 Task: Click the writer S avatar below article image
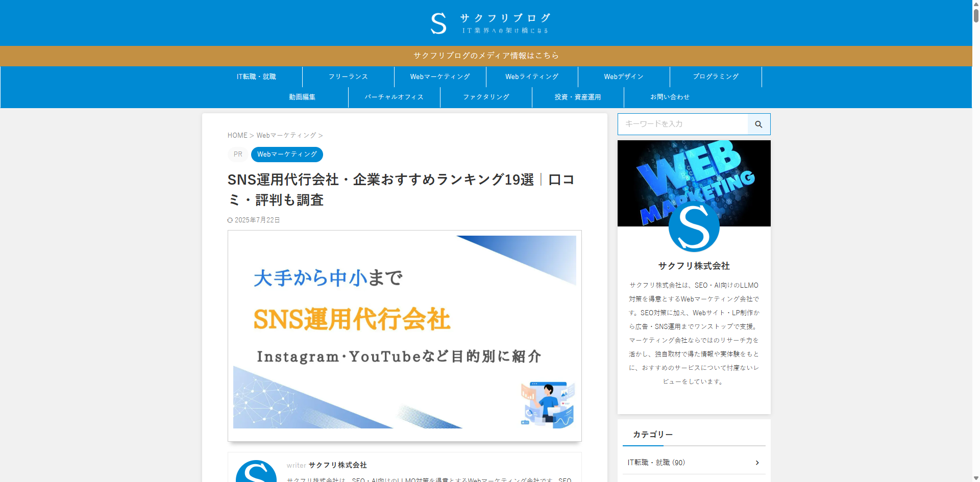tap(256, 472)
